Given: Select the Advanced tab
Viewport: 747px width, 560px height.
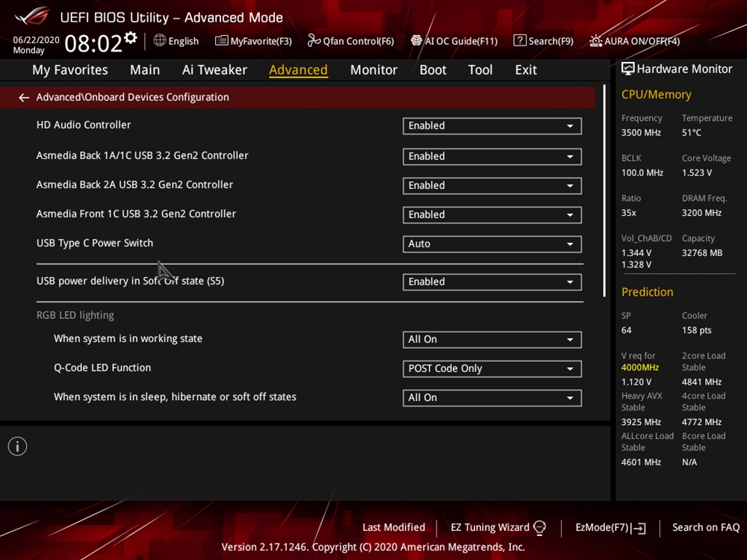Looking at the screenshot, I should pyautogui.click(x=298, y=70).
